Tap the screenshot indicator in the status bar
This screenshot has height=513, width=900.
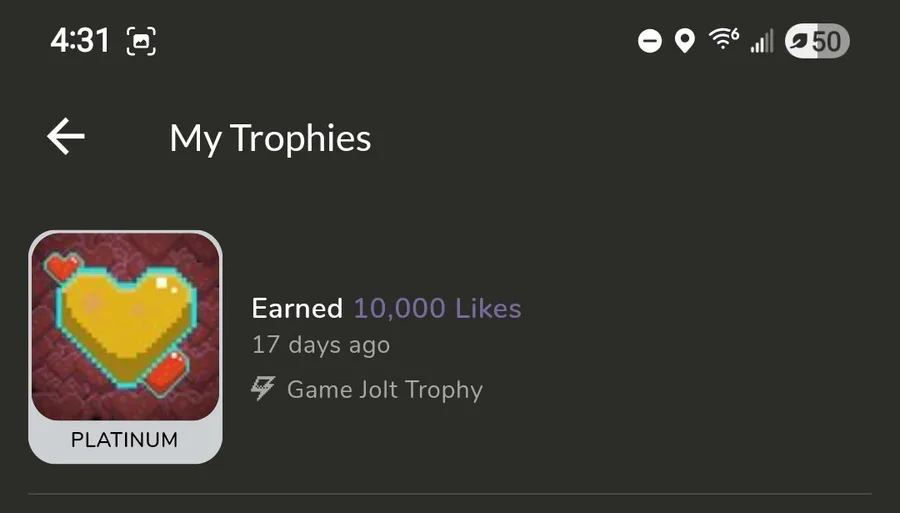[141, 41]
